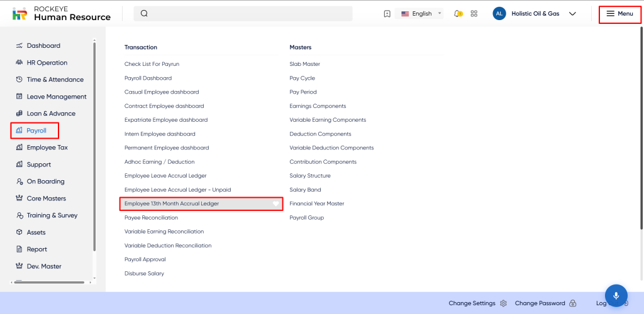This screenshot has width=644, height=314.
Task: Open the apps grid icon
Action: 474,14
